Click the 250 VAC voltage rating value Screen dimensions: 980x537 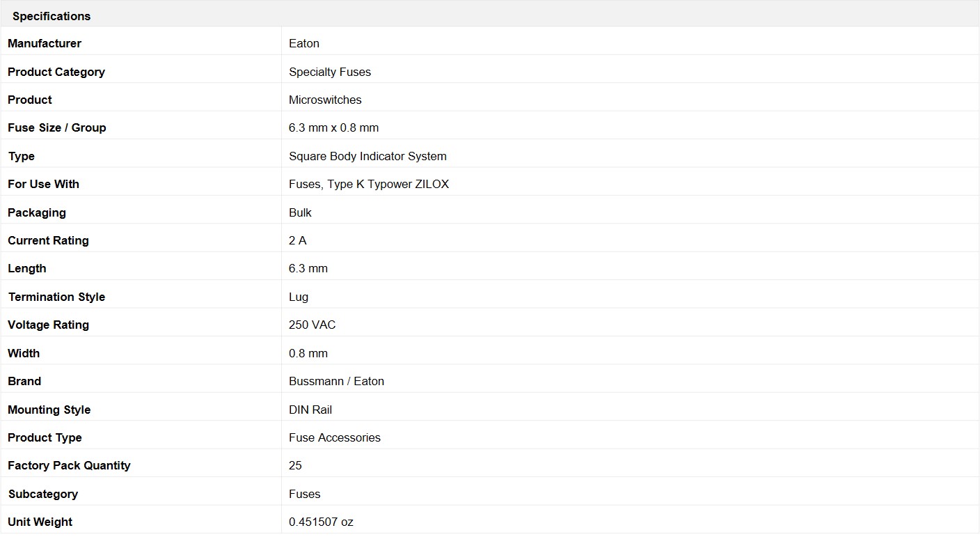pos(313,325)
